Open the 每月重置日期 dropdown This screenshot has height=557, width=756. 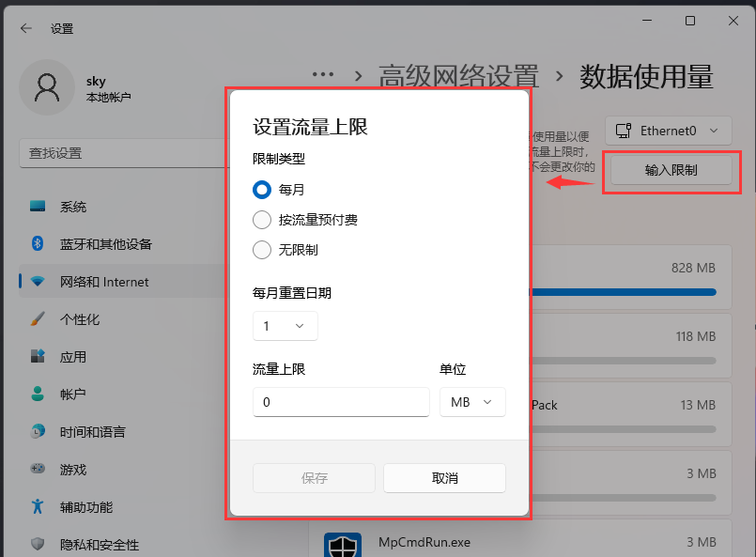285,325
